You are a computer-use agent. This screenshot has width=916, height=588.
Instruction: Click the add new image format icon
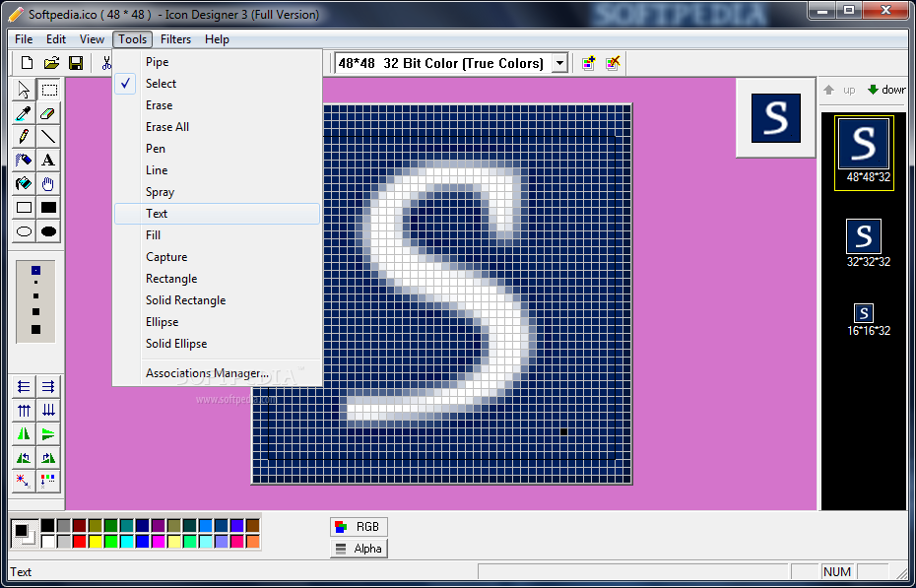click(x=588, y=63)
